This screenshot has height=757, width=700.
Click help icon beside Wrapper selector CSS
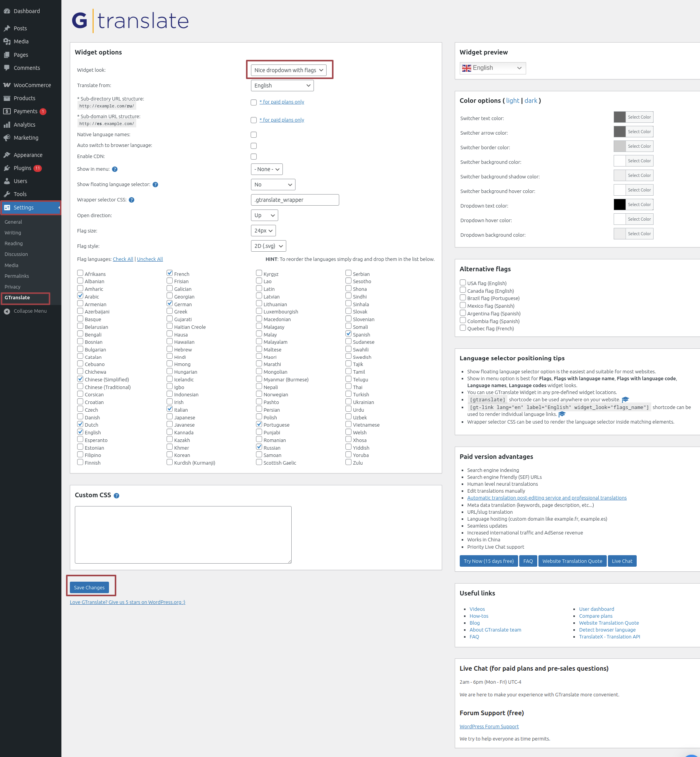[x=132, y=200]
